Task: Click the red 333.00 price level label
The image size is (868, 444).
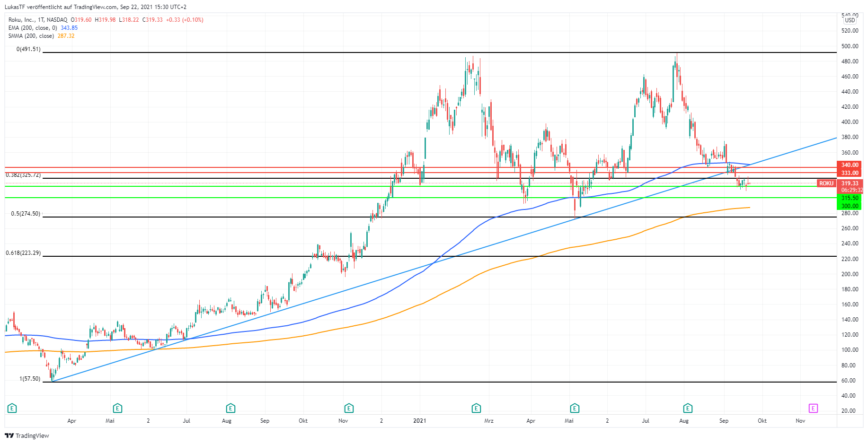Action: pyautogui.click(x=850, y=173)
